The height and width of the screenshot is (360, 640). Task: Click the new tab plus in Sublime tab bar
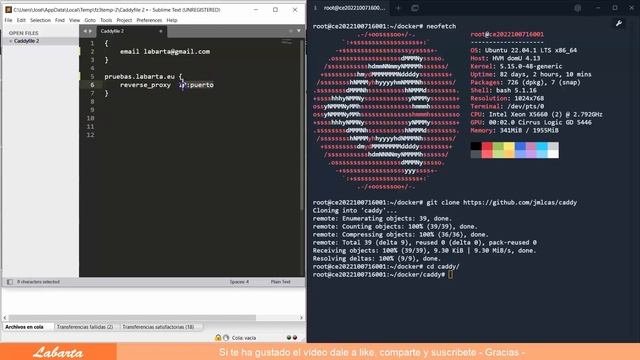point(291,31)
